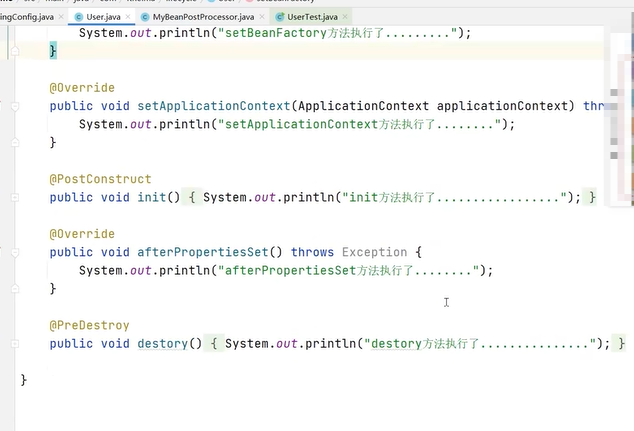634x431 pixels.
Task: Close the UserTest.java tab
Action: pyautogui.click(x=345, y=17)
